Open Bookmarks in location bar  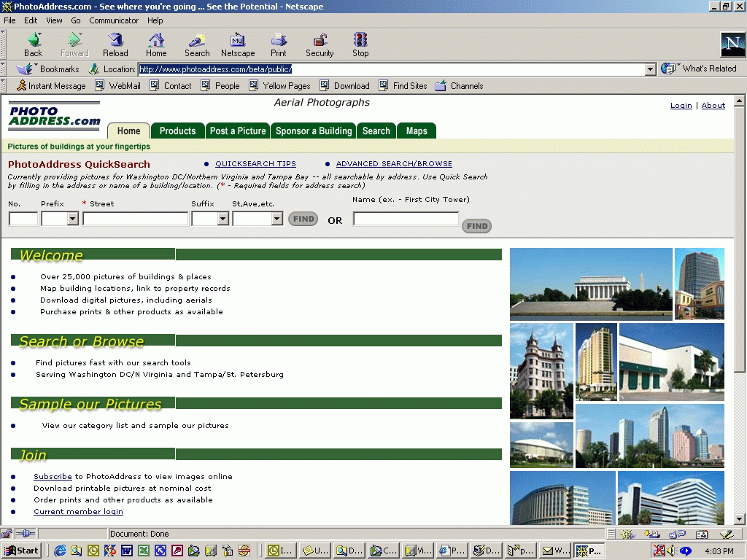pos(50,69)
